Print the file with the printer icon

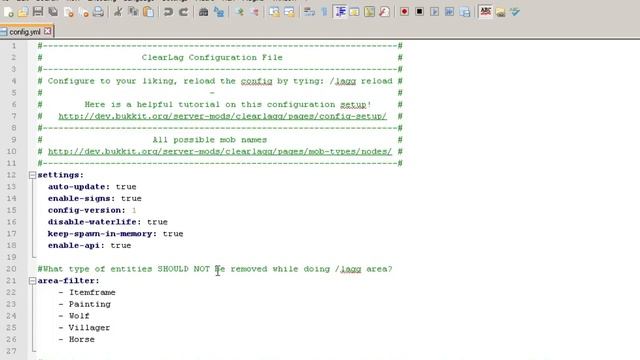(98, 12)
